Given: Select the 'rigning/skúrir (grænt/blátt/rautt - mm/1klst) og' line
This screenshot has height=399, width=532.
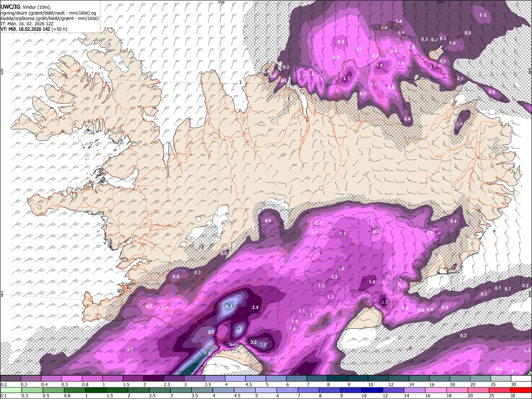Looking at the screenshot, I should (48, 12).
